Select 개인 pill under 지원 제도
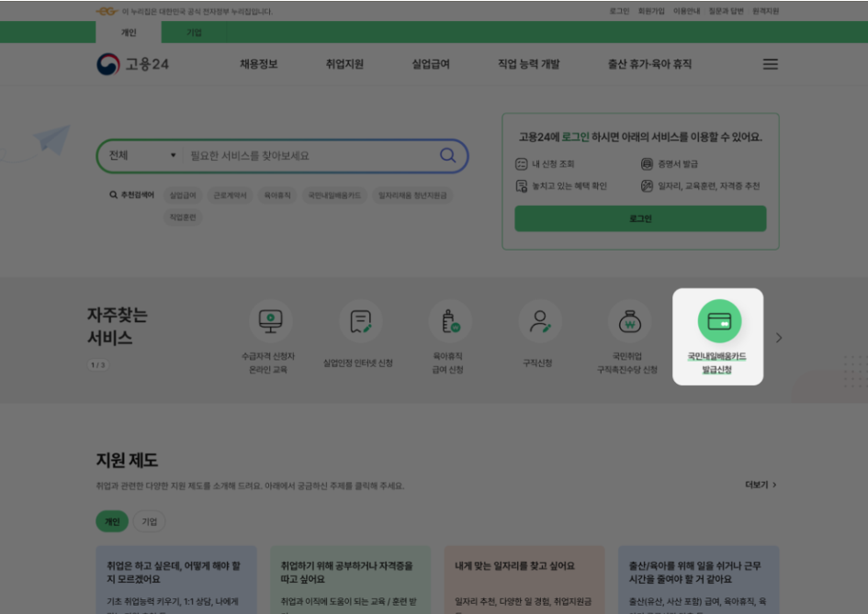The image size is (868, 614). (112, 521)
